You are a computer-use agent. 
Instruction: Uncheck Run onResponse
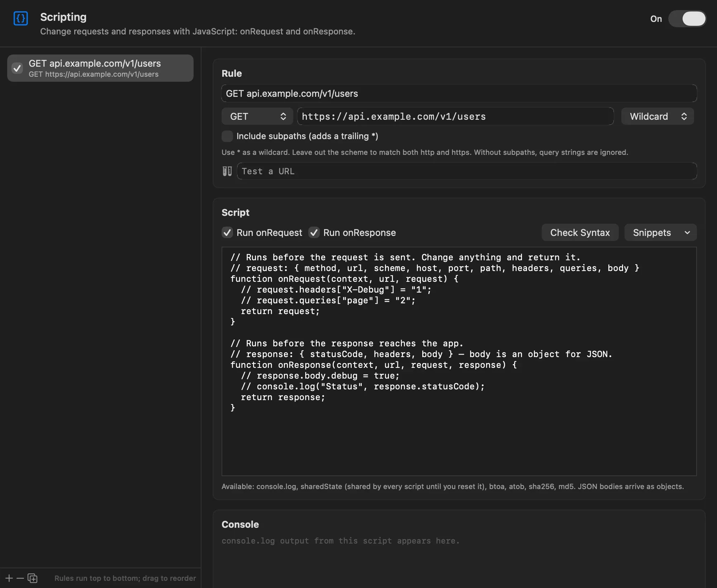click(314, 233)
